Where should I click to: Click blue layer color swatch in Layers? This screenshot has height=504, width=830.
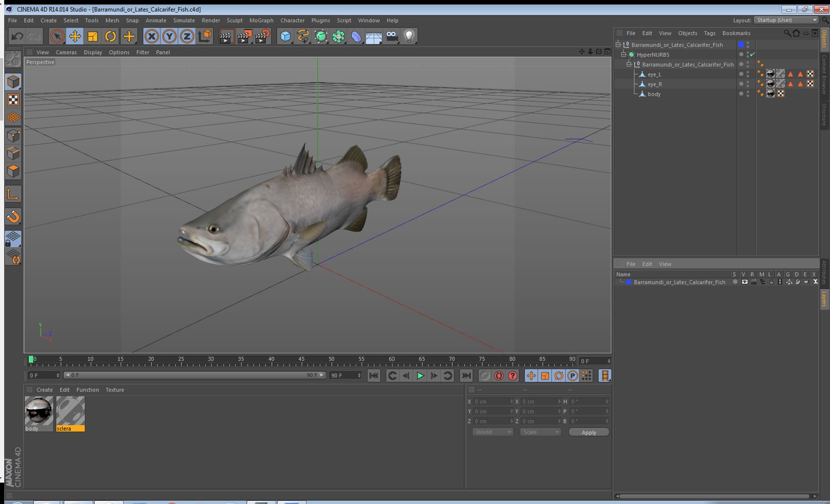pos(629,282)
